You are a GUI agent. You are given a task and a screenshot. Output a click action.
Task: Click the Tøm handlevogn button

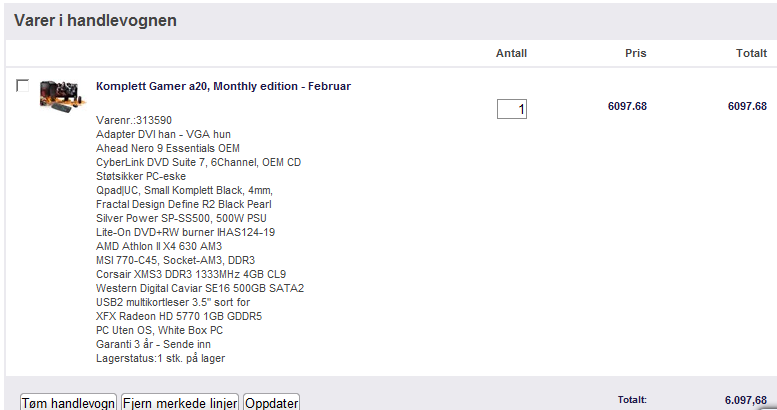pyautogui.click(x=68, y=402)
